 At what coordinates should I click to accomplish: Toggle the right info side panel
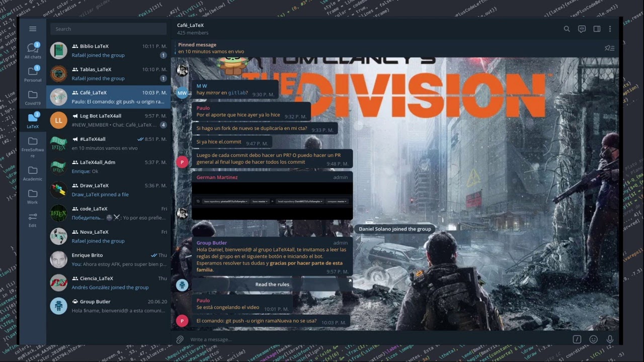coord(597,29)
